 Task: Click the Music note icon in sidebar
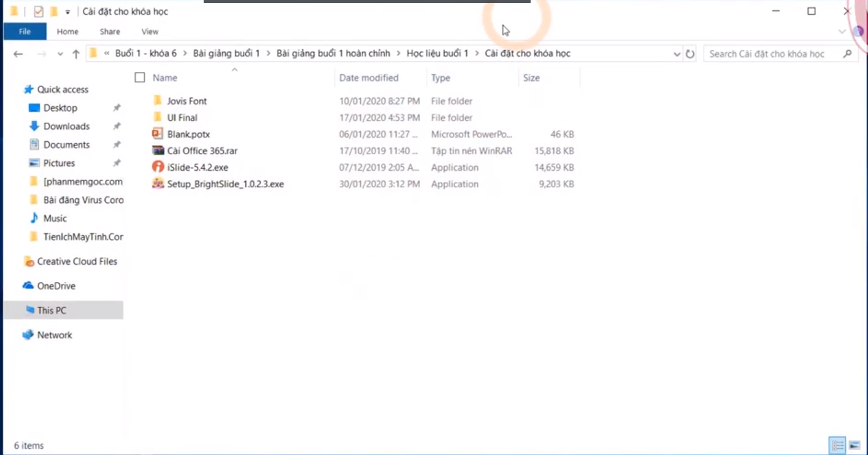point(34,218)
